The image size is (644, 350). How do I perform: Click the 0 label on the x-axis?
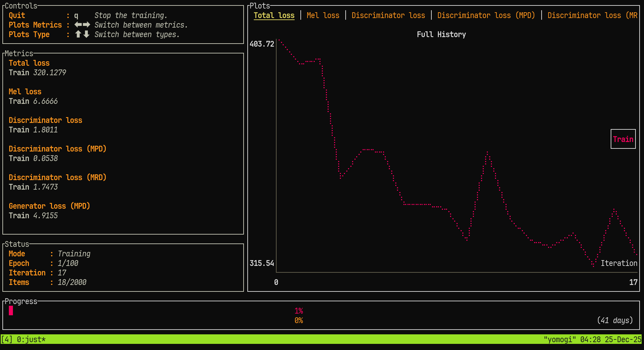point(276,282)
